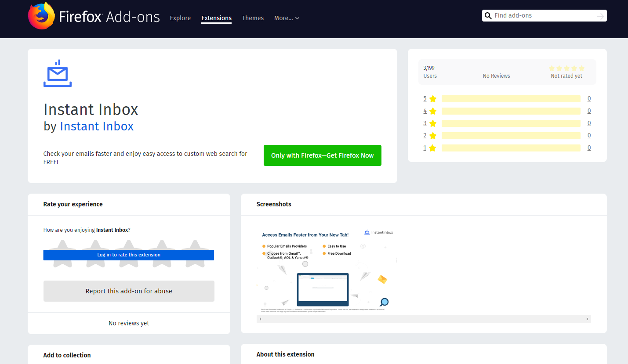Click screenshot scrollbar right arrow
This screenshot has width=628, height=364.
point(588,319)
